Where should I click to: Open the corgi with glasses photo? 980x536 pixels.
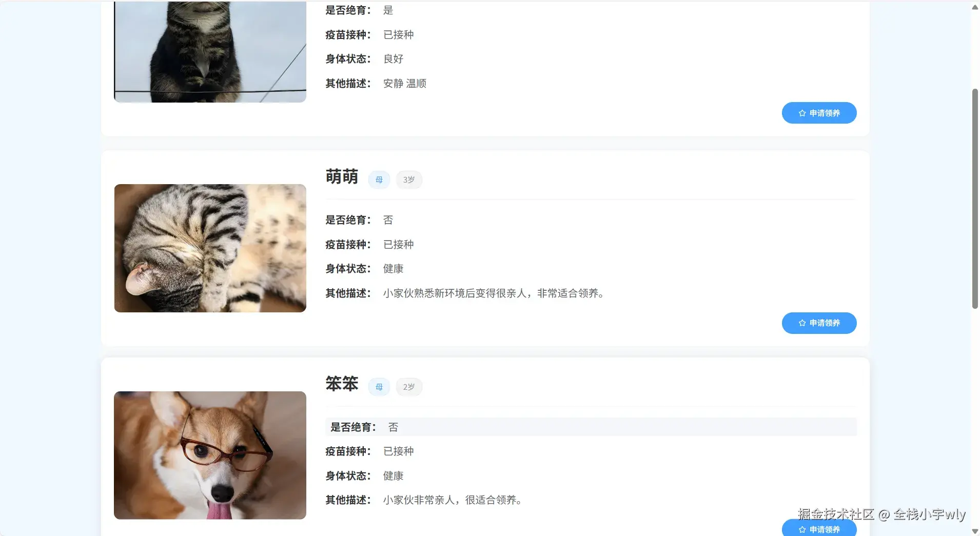[x=210, y=455]
